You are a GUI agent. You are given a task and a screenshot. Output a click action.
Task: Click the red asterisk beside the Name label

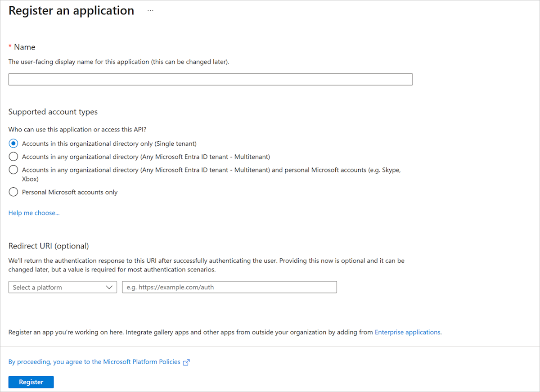point(10,46)
